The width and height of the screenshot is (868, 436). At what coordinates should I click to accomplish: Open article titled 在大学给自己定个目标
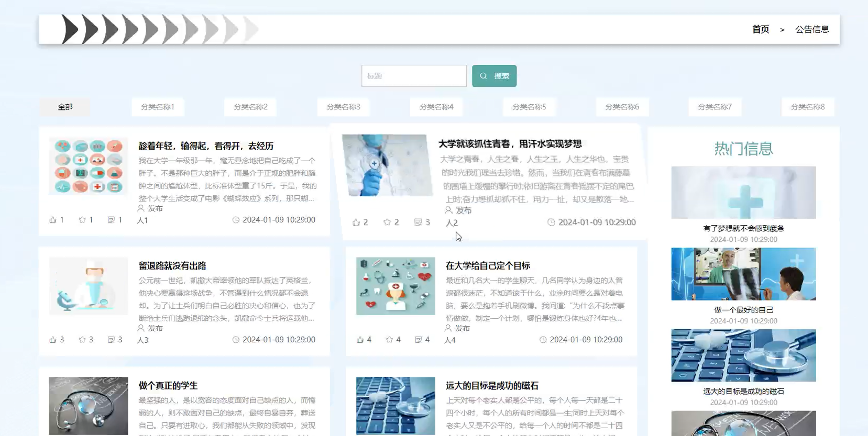pyautogui.click(x=488, y=266)
